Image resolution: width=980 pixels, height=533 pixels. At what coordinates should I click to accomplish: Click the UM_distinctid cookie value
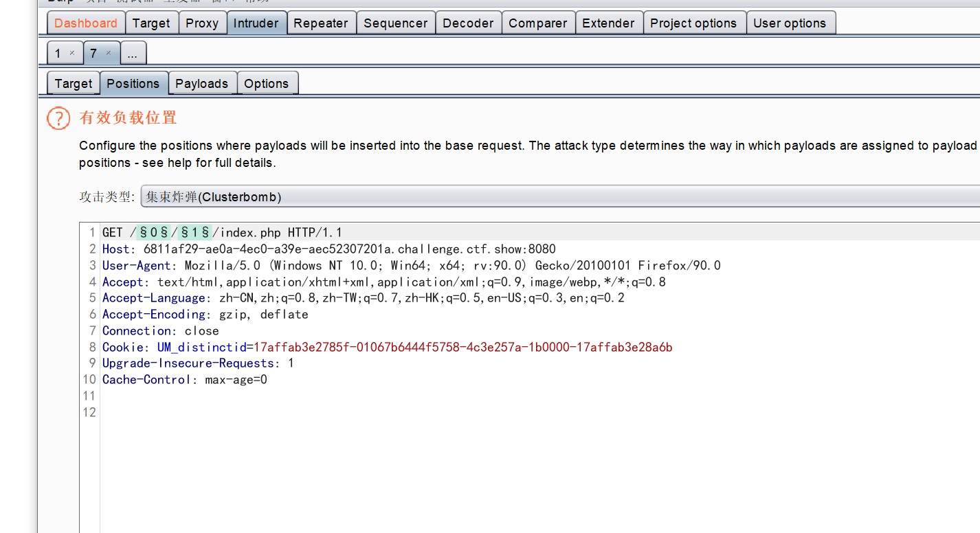click(x=463, y=348)
